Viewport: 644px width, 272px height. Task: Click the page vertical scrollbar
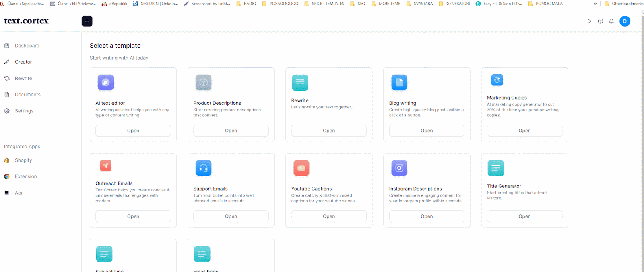click(642, 141)
